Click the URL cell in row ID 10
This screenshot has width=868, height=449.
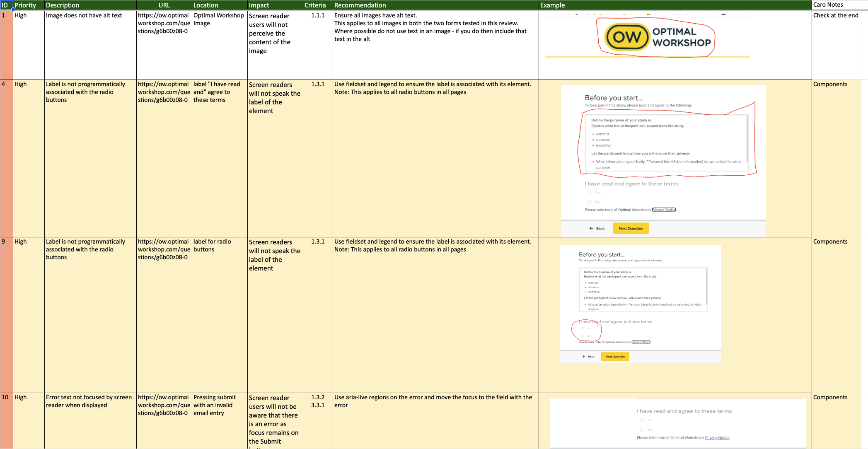164,421
